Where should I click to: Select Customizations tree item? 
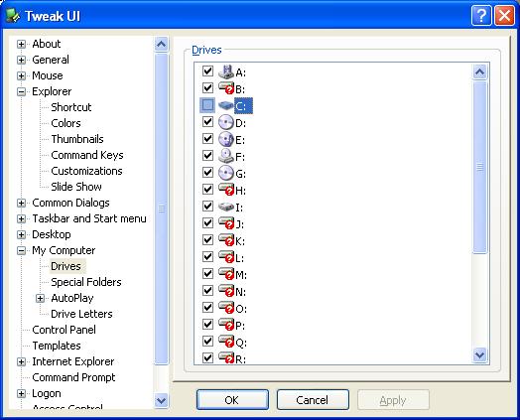pyautogui.click(x=86, y=171)
